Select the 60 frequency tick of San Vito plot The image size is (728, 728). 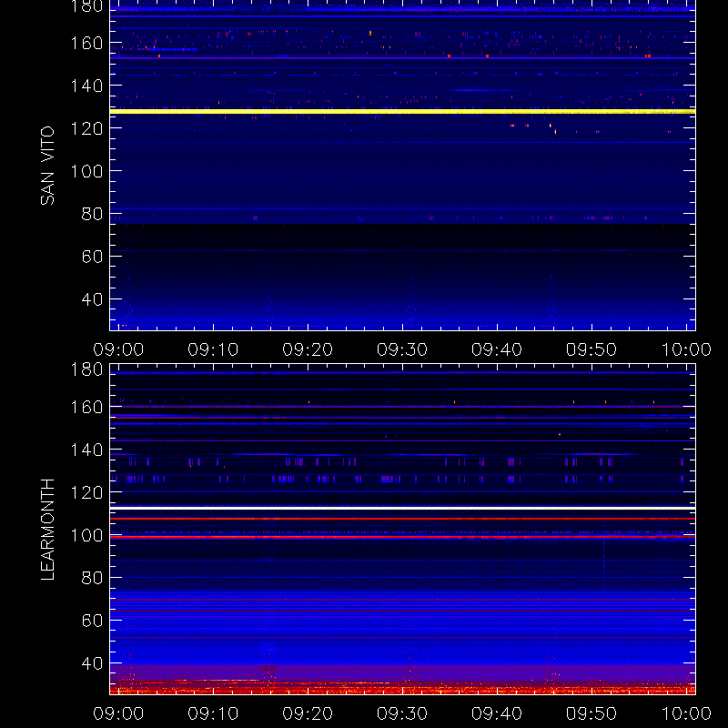pos(92,257)
